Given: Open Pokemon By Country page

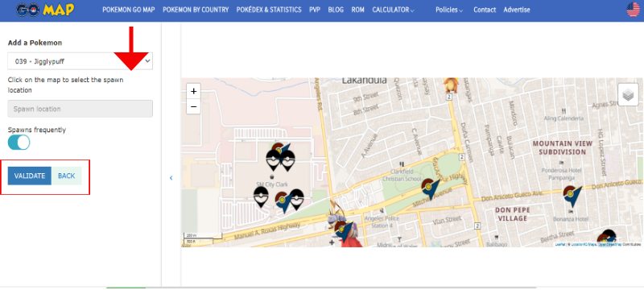Looking at the screenshot, I should pyautogui.click(x=196, y=10).
